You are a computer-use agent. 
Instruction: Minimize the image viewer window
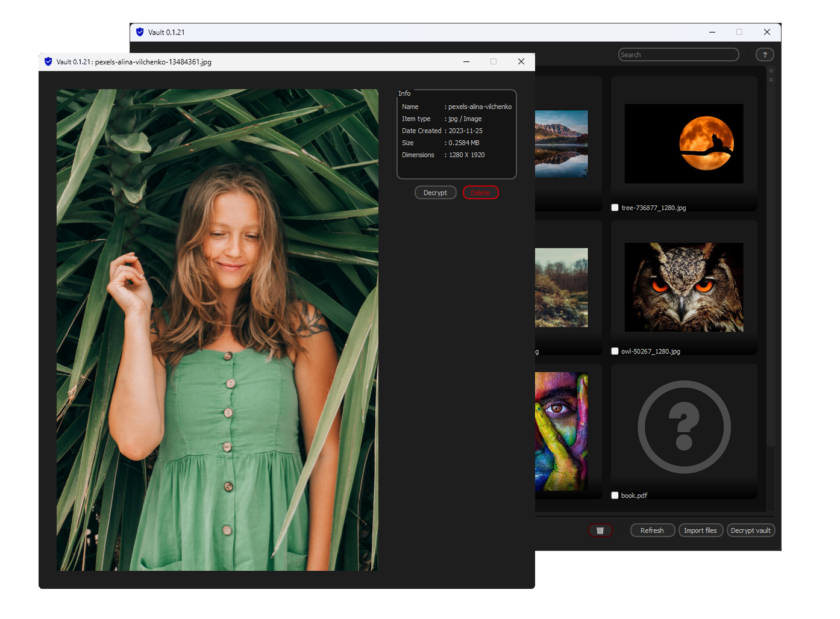coord(466,61)
